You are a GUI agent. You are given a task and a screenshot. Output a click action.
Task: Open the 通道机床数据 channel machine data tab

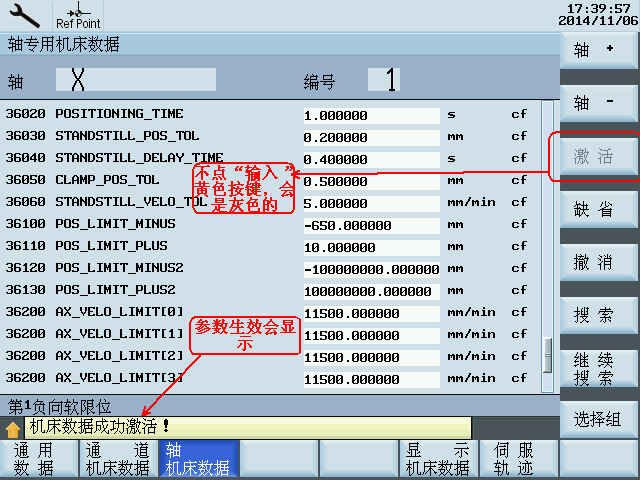tap(118, 458)
